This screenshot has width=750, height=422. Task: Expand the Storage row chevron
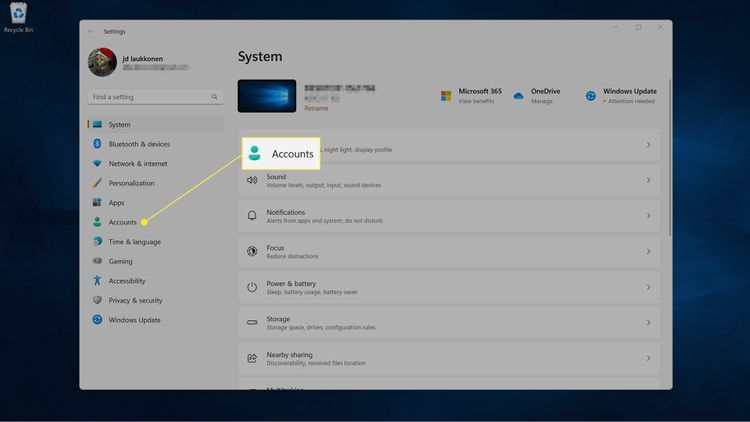648,323
